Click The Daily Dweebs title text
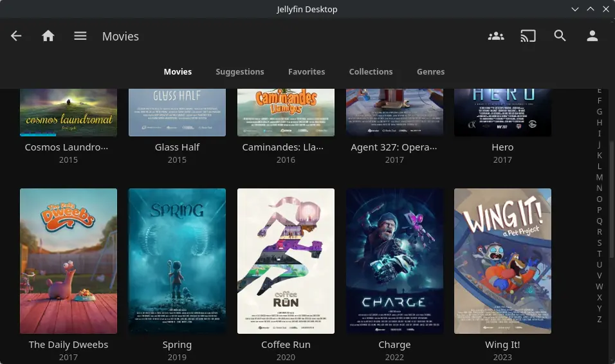Screen dimensions: 615x364 (x=68, y=345)
